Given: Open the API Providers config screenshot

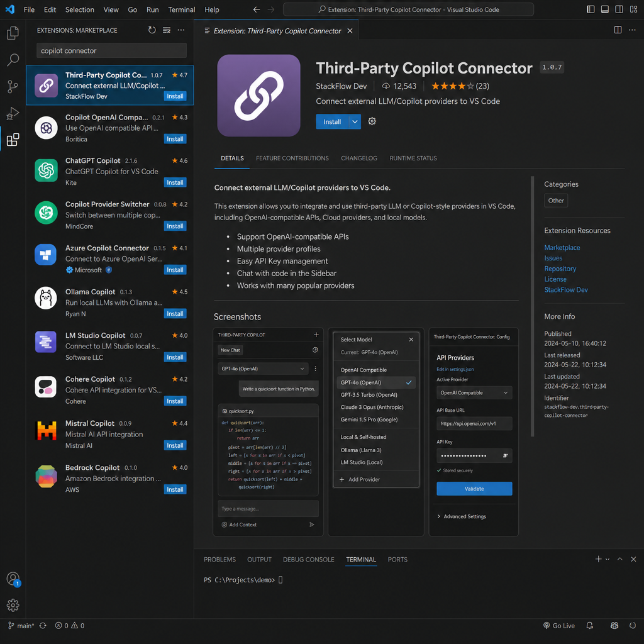Looking at the screenshot, I should pyautogui.click(x=474, y=431).
